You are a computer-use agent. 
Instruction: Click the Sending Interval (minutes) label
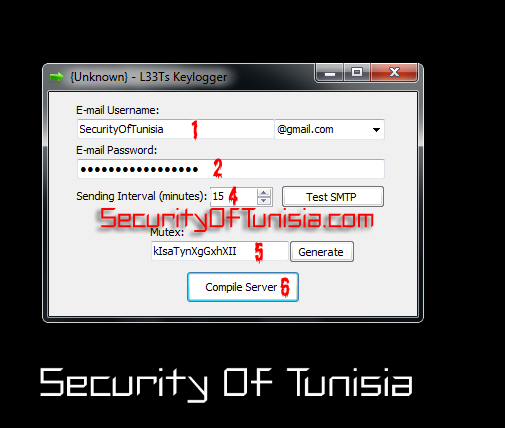pos(142,196)
